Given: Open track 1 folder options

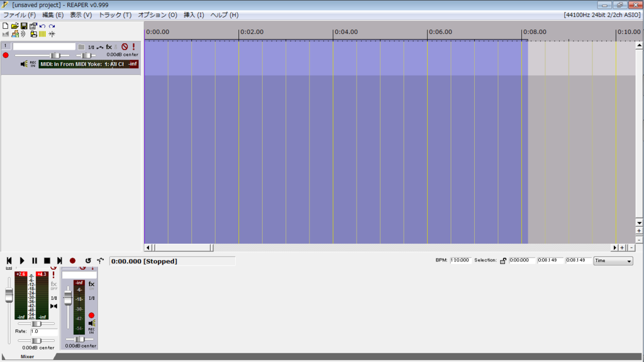Looking at the screenshot, I should tap(80, 45).
